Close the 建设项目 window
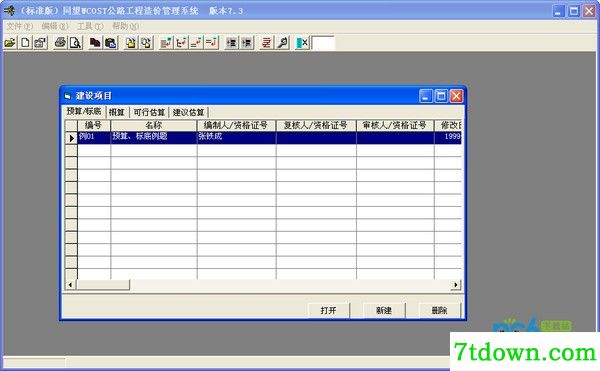 point(456,96)
